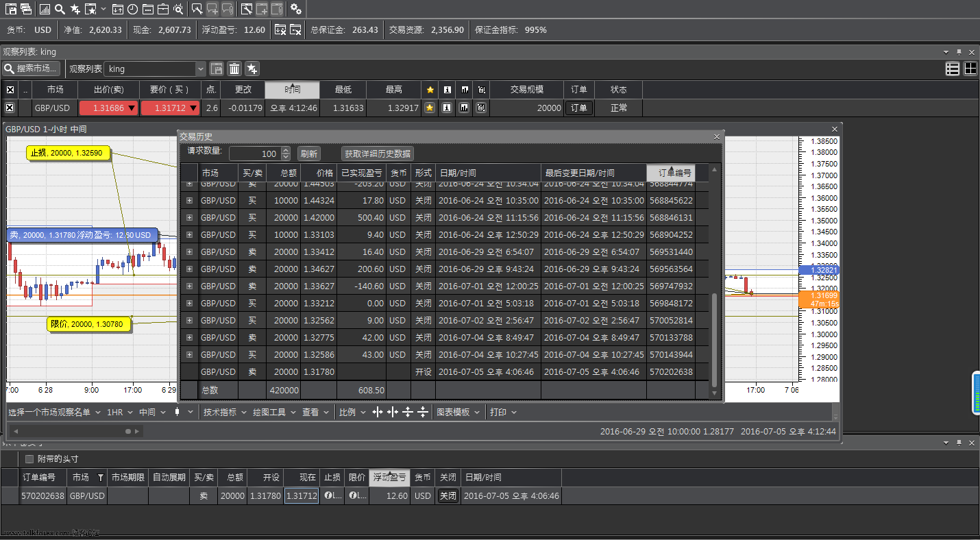Click the info icon in GBP/USD watchlist row
This screenshot has width=980, height=540.
[447, 108]
